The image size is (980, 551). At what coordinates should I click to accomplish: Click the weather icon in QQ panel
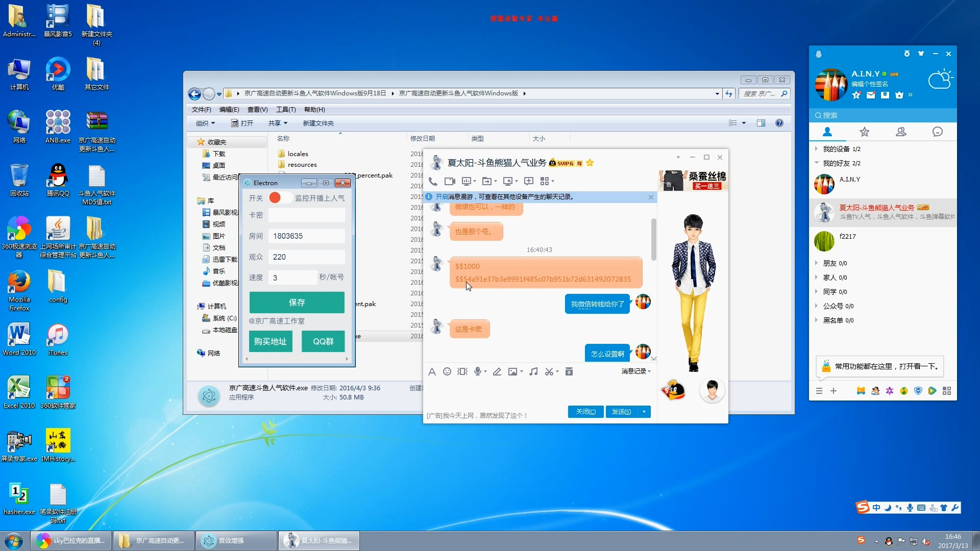(x=940, y=79)
